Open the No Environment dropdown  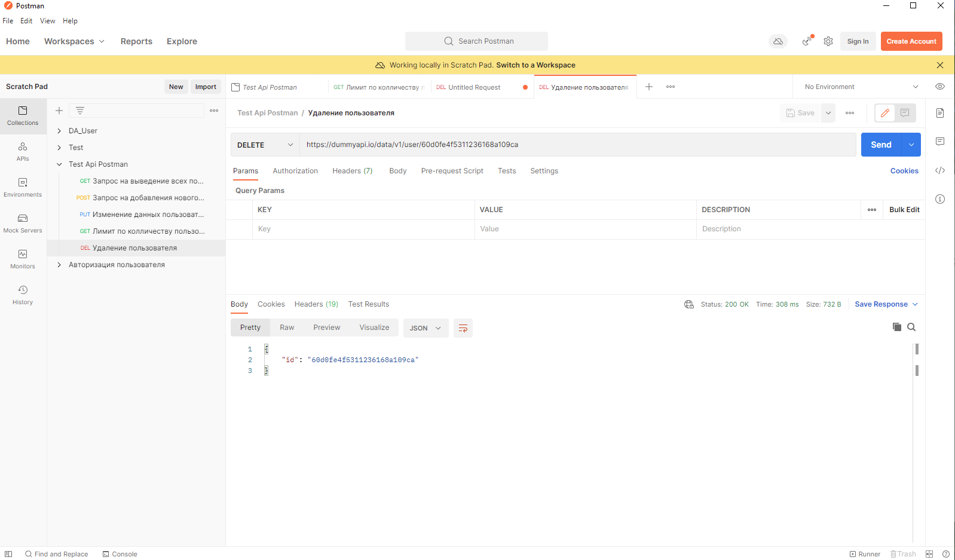click(861, 87)
